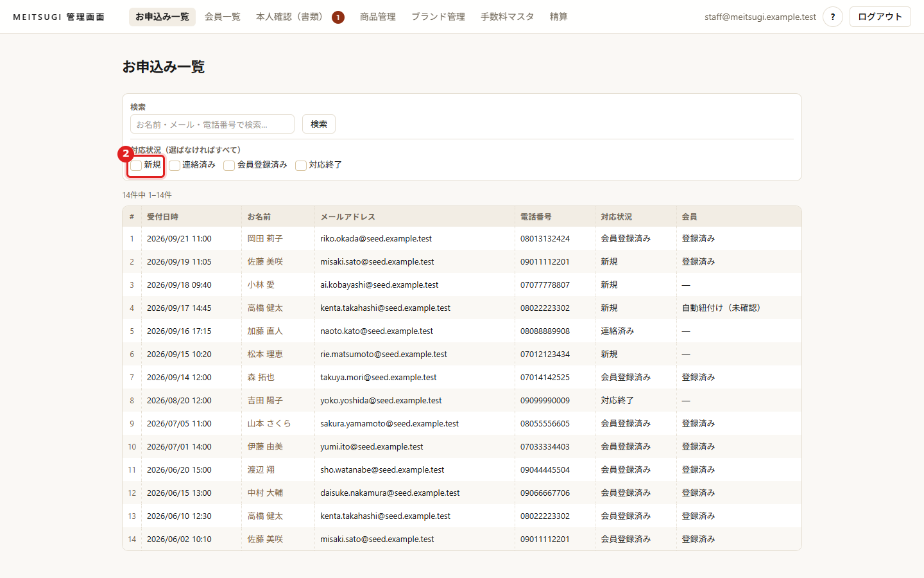Tick the 会員登録済み status checkbox
The image size is (924, 578).
coord(229,166)
